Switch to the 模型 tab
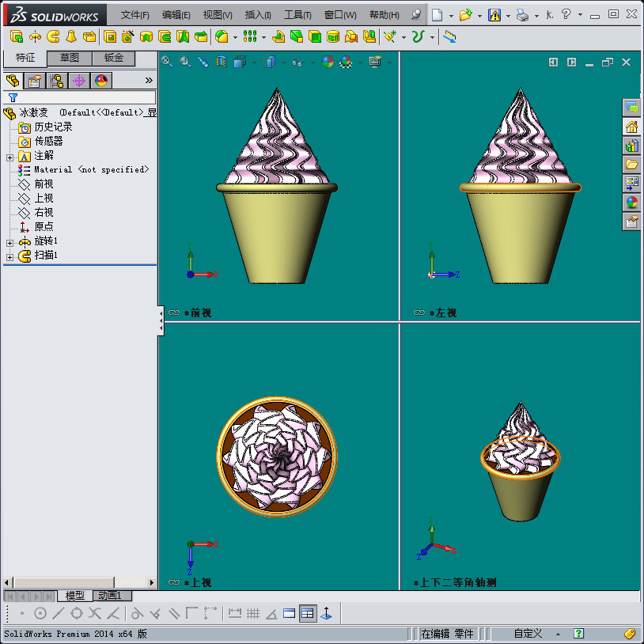This screenshot has height=644, width=644. coord(75,595)
